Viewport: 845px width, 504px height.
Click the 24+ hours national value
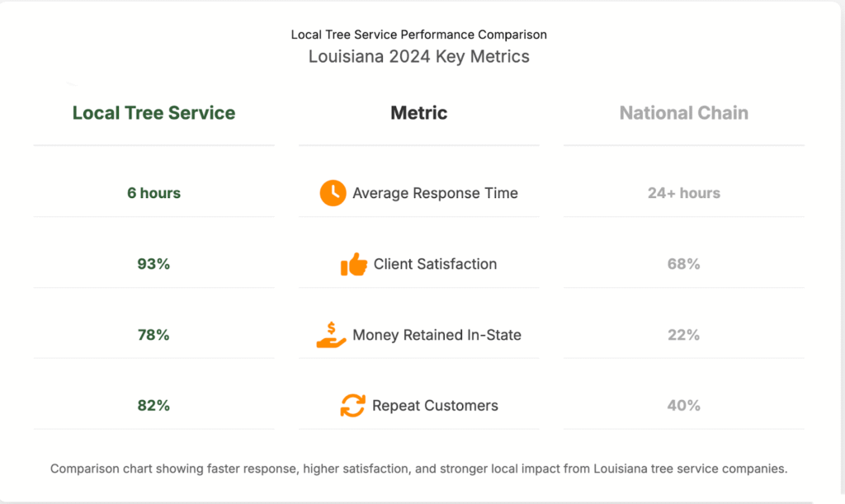(684, 193)
